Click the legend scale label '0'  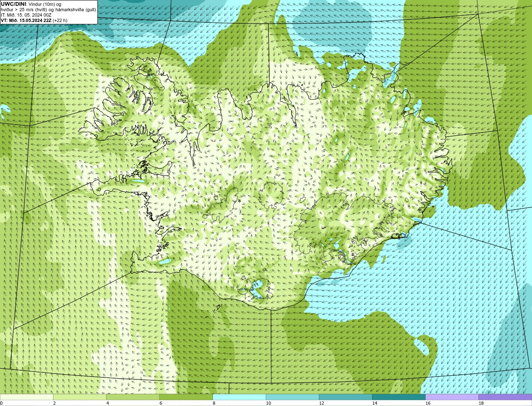[2, 403]
